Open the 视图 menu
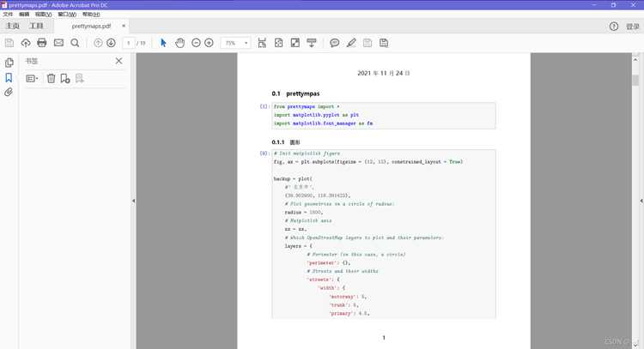The image size is (644, 349). point(43,14)
